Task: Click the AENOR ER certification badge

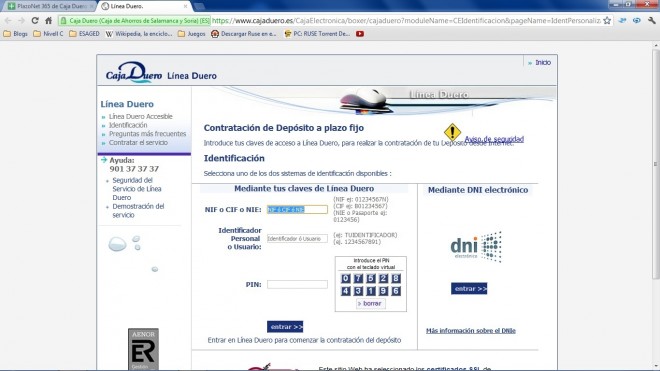Action: pyautogui.click(x=143, y=349)
